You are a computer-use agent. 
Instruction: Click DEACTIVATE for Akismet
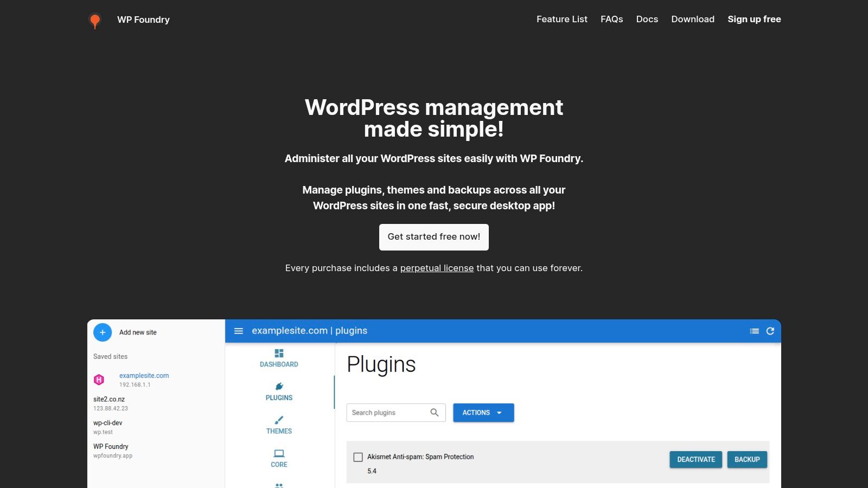point(696,459)
